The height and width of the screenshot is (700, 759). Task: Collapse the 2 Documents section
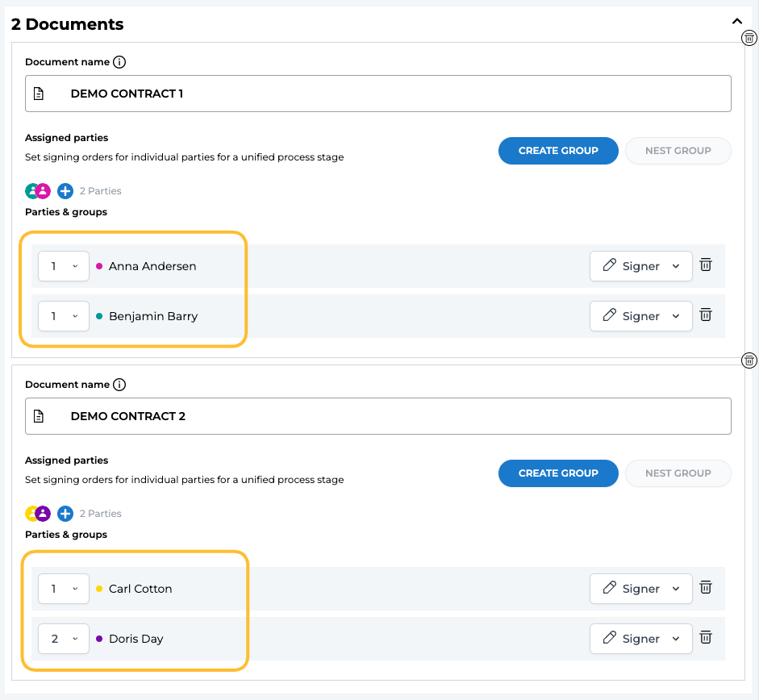tap(736, 23)
